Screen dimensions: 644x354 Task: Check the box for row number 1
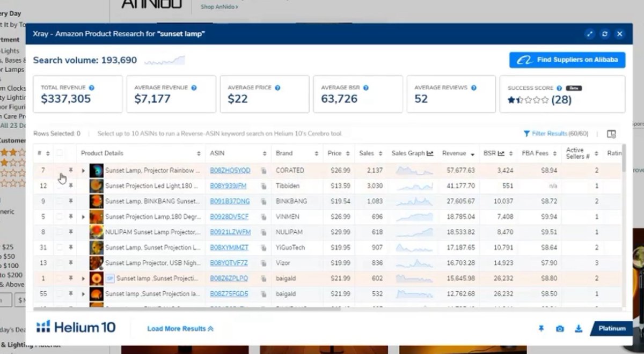[x=60, y=278]
